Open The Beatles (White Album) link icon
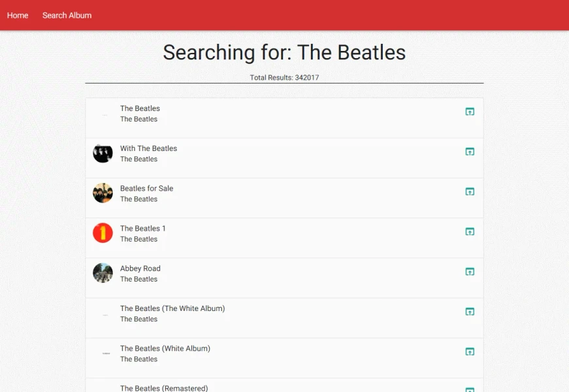This screenshot has width=569, height=392. pyautogui.click(x=470, y=351)
